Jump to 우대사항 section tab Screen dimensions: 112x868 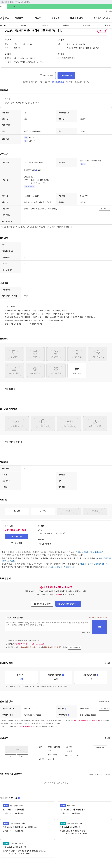tap(45, 25)
